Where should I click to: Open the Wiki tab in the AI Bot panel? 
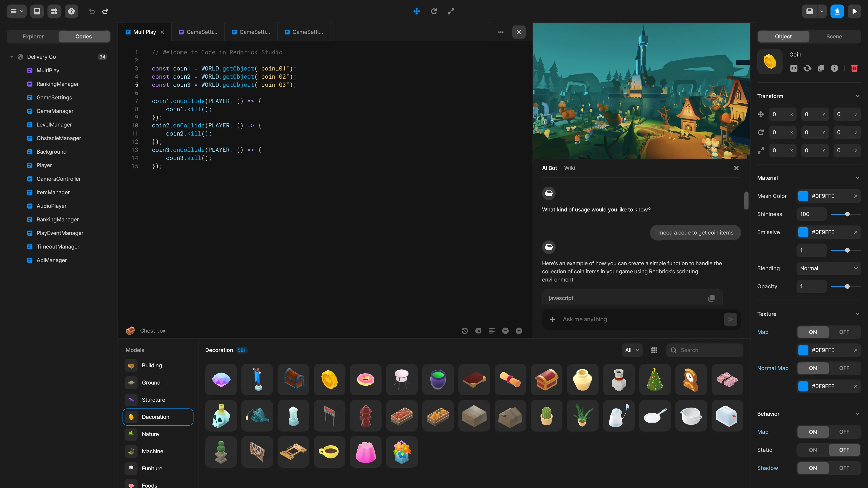pos(569,168)
